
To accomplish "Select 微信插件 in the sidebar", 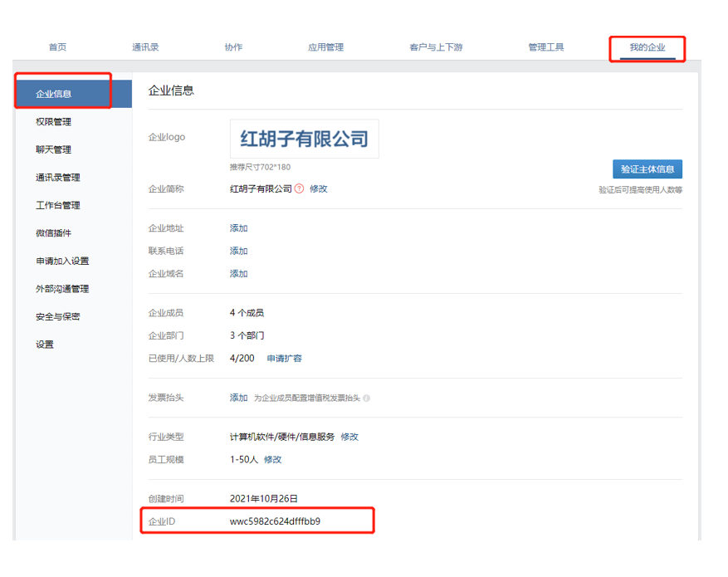I will 53,233.
